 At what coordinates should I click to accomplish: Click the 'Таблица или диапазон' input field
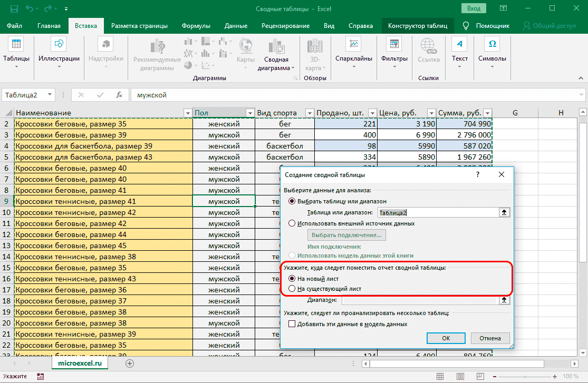tap(437, 212)
